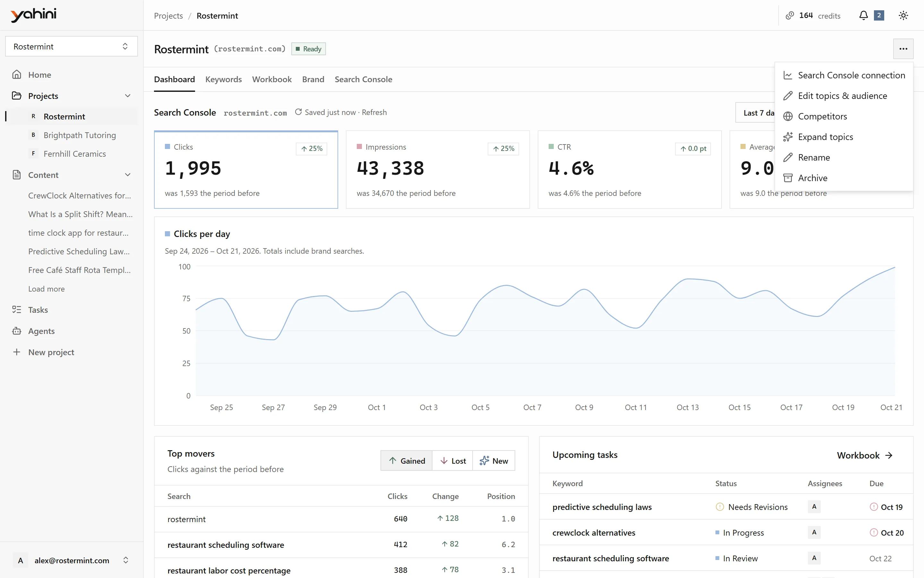Click the plus icon for New project
Viewport: 924px width, 578px height.
16,352
